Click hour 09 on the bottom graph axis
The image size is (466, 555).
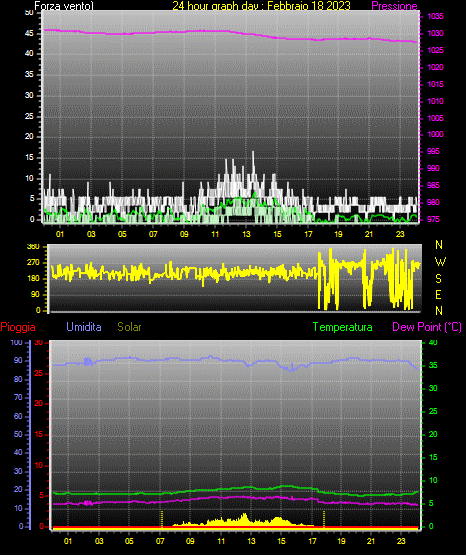[190, 541]
